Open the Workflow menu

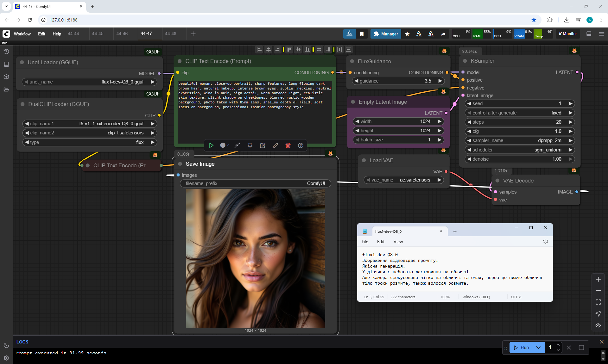pyautogui.click(x=22, y=34)
